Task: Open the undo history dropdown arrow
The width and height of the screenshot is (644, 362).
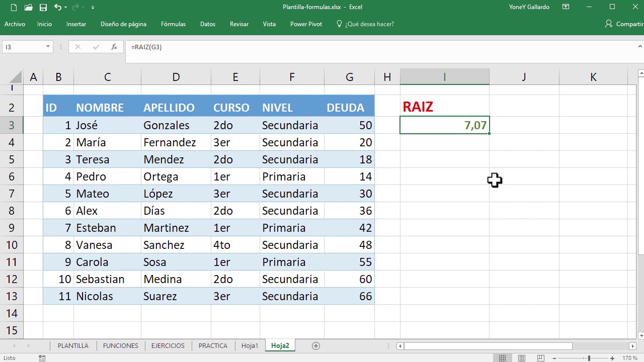Action: point(66,7)
